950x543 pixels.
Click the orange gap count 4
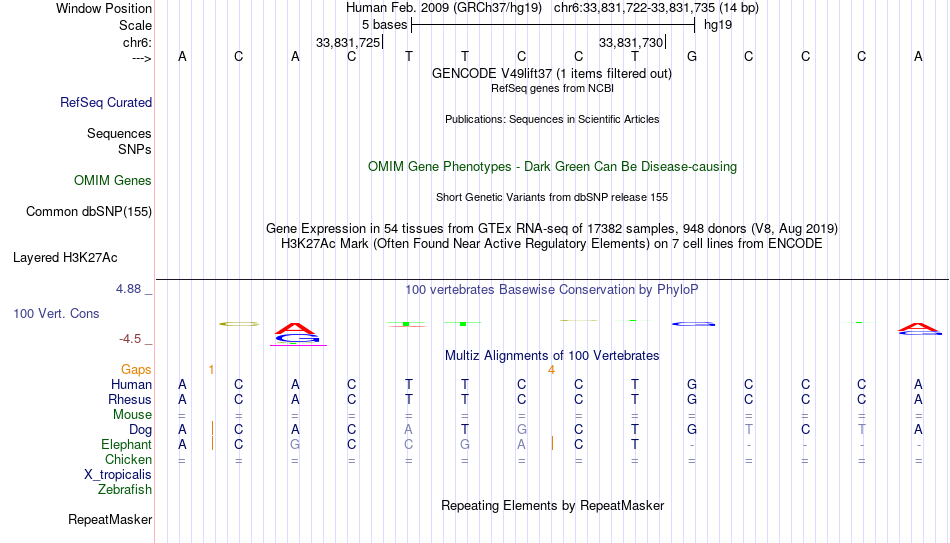(551, 370)
